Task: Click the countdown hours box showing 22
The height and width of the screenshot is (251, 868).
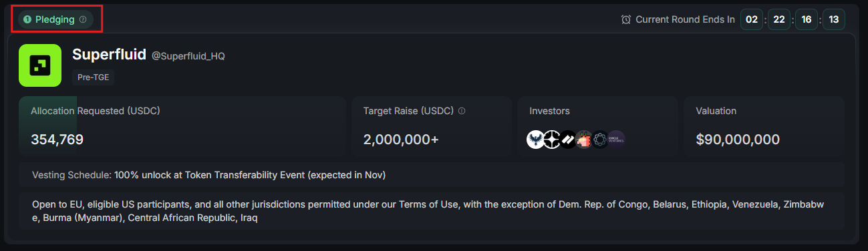Action: tap(779, 19)
